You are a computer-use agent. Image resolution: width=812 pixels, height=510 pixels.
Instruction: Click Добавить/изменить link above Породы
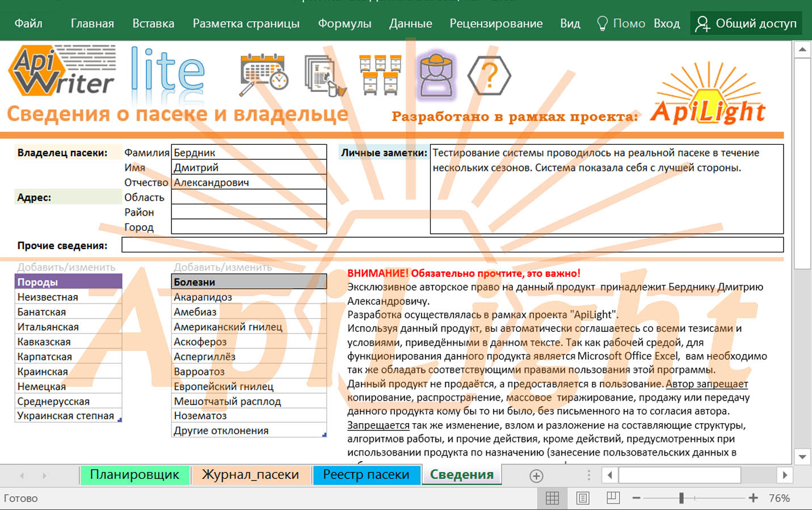pyautogui.click(x=66, y=267)
